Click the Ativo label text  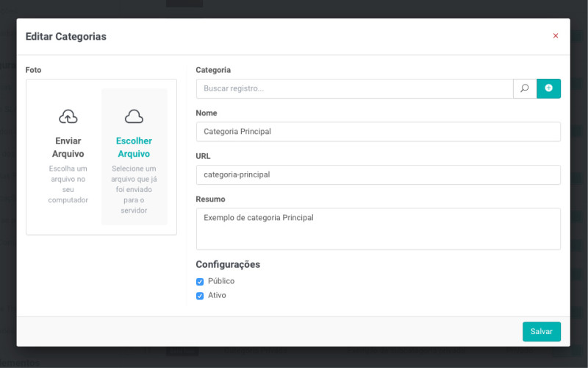(x=217, y=295)
